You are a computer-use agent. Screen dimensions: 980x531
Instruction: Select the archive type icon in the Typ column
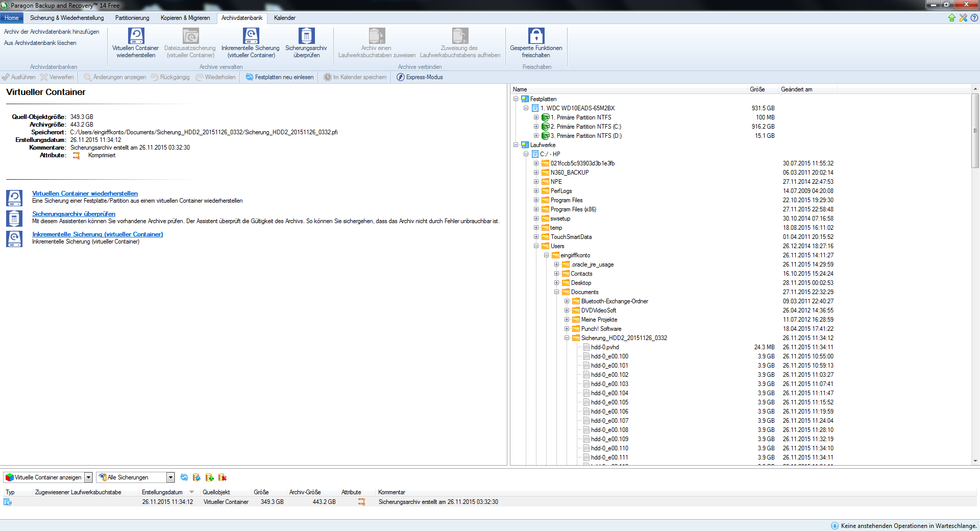pyautogui.click(x=8, y=502)
